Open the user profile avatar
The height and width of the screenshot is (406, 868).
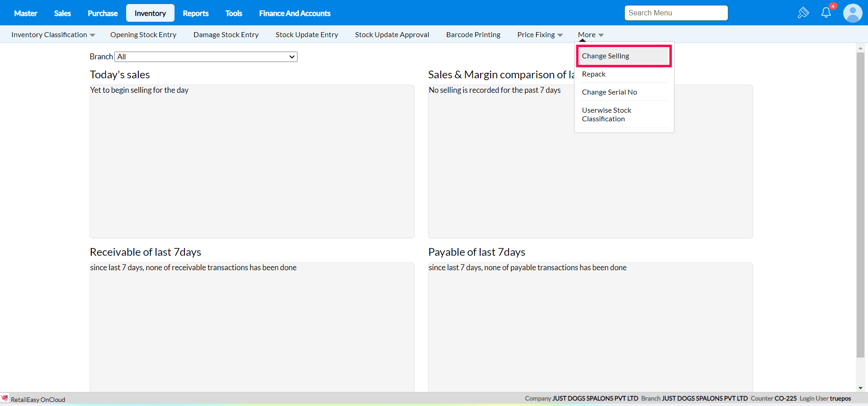tap(853, 13)
